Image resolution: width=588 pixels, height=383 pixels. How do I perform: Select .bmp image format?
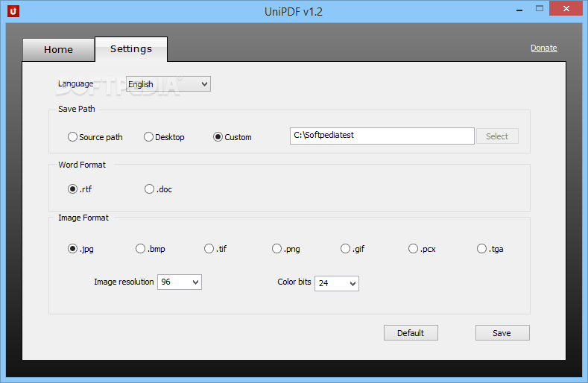coord(150,249)
